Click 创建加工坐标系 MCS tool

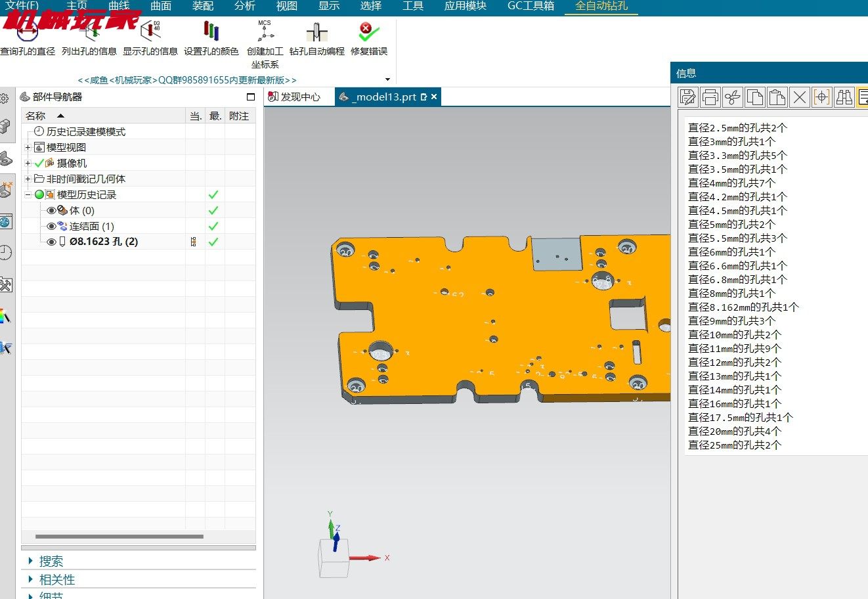[x=265, y=45]
